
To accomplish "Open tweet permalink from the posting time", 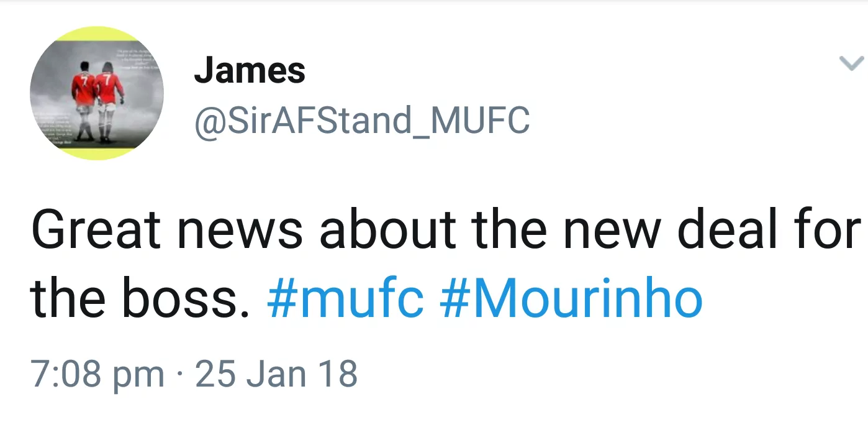I will (x=97, y=374).
